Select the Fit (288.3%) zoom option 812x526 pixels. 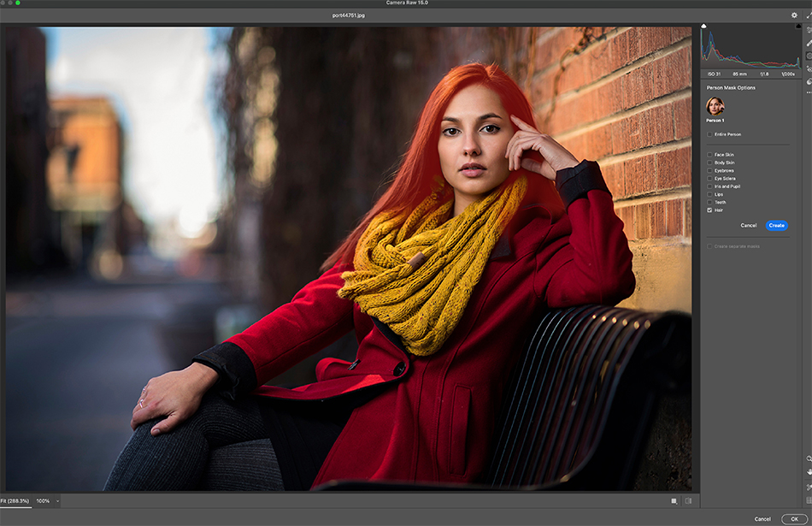[15, 501]
